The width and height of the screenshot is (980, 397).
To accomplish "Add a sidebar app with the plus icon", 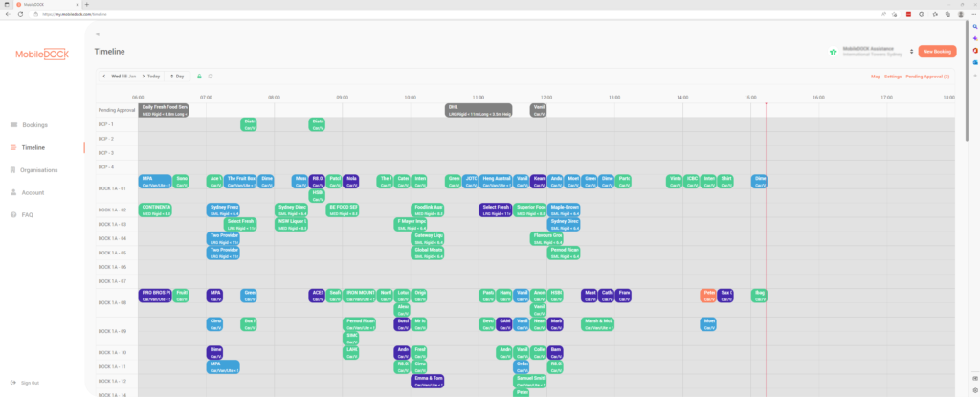I will [x=974, y=75].
